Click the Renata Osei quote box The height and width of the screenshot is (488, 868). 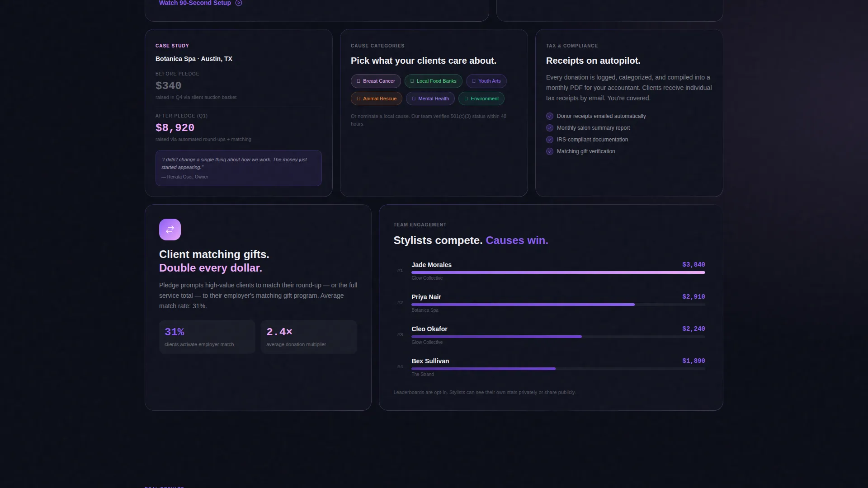239,169
